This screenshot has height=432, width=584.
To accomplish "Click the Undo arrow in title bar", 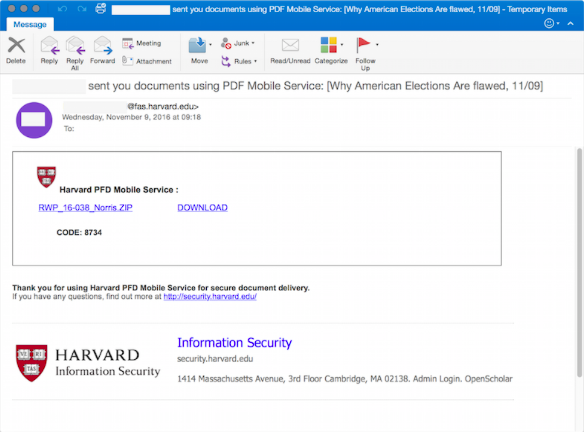I will coord(63,9).
